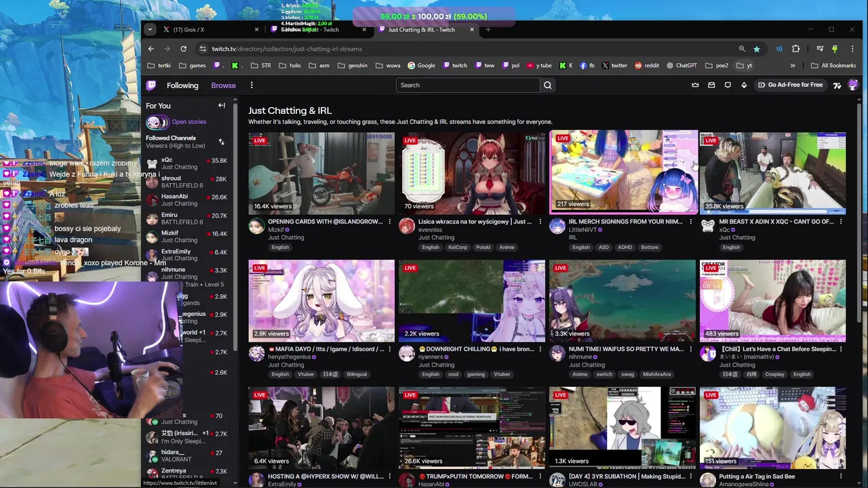Open Emiru channel in sidebar
868x488 pixels.
point(186,218)
